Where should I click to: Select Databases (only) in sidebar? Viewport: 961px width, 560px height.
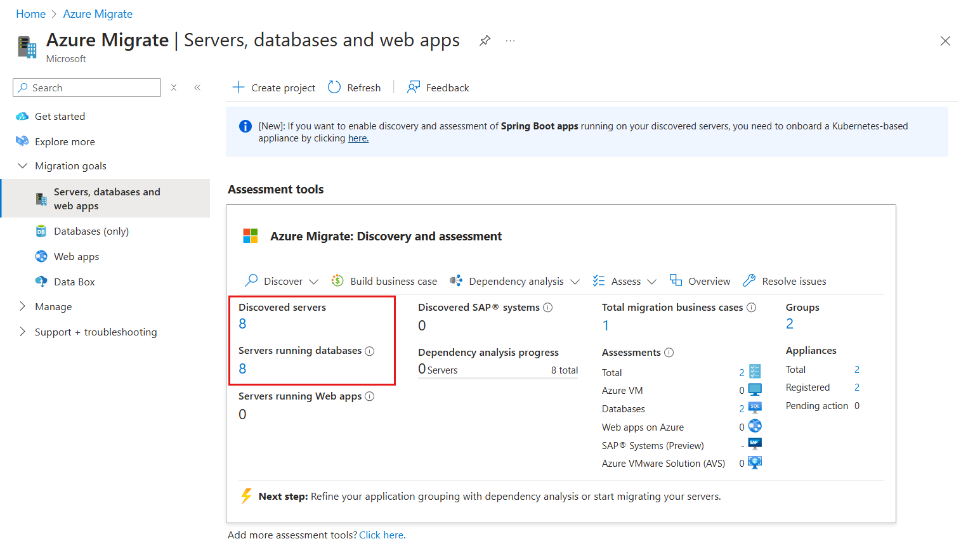(91, 231)
